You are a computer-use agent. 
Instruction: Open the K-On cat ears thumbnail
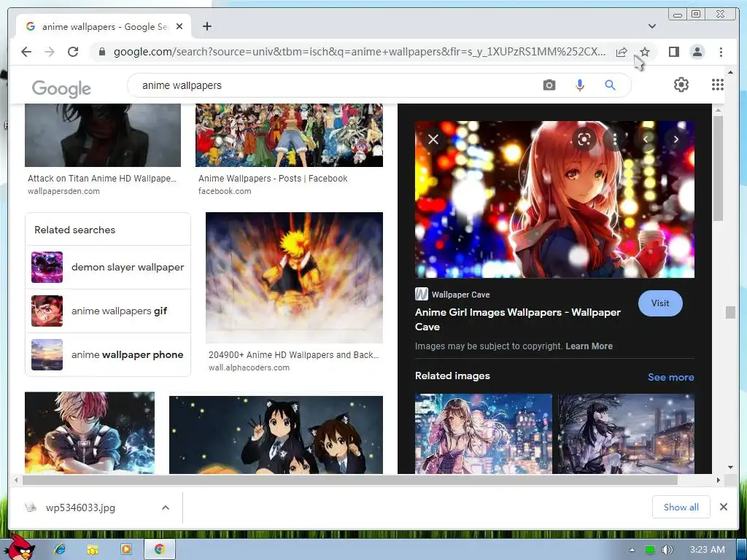tap(276, 435)
